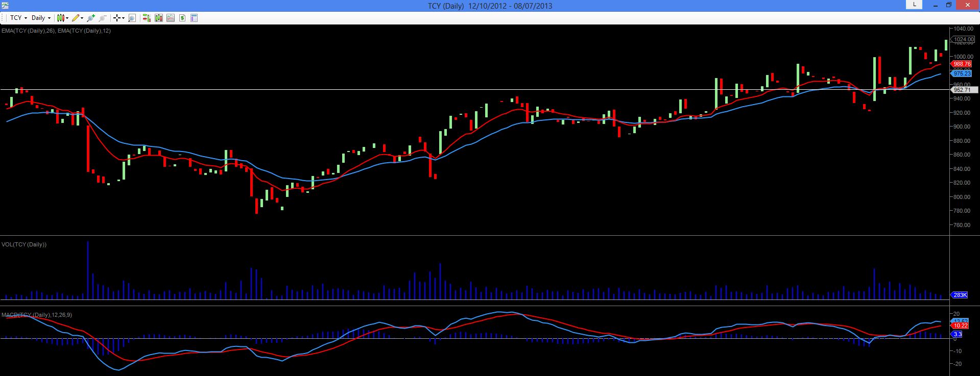Viewport: 980px width, 376px height.
Task: Zoom in with the magnifier plus icon
Action: coord(91,18)
